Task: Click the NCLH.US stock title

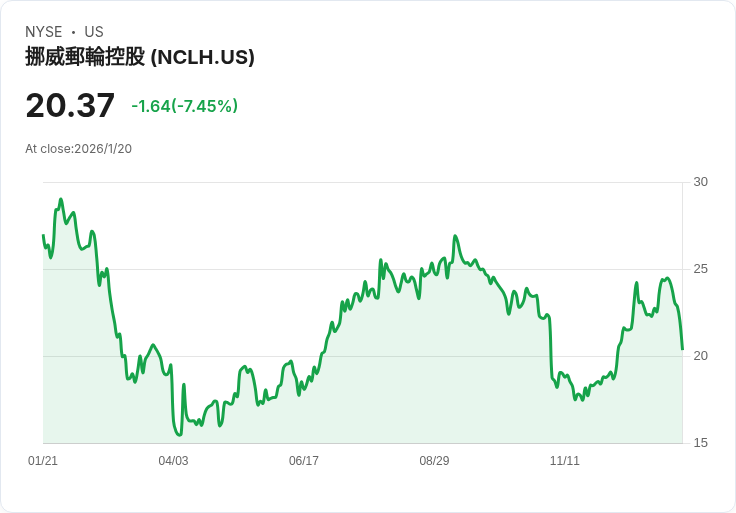Action: point(140,57)
